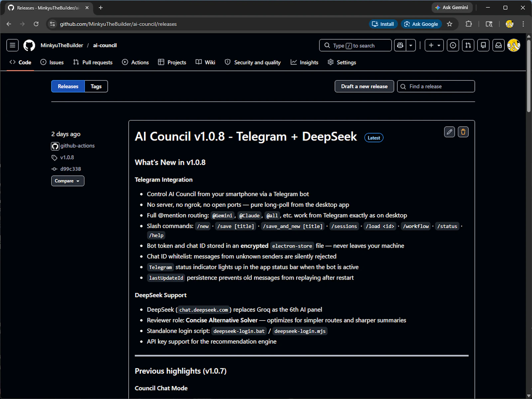Expand the Copilot dropdown arrow

[x=411, y=45]
